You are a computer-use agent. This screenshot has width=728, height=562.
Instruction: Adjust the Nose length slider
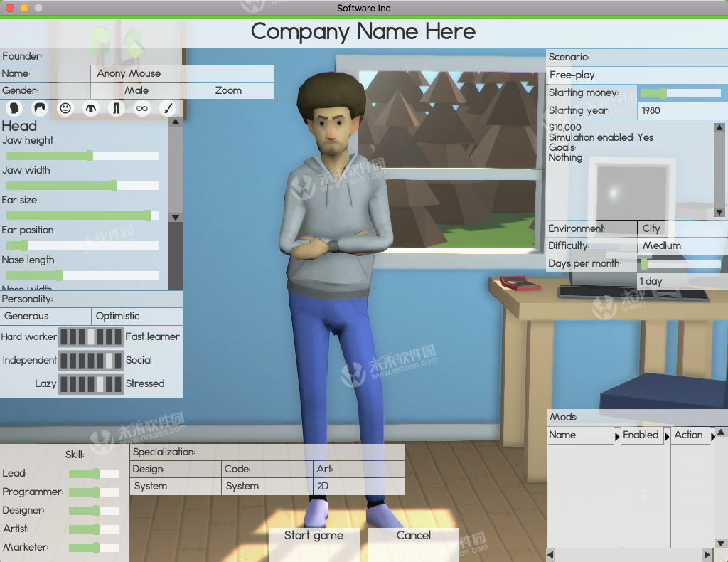pyautogui.click(x=82, y=275)
